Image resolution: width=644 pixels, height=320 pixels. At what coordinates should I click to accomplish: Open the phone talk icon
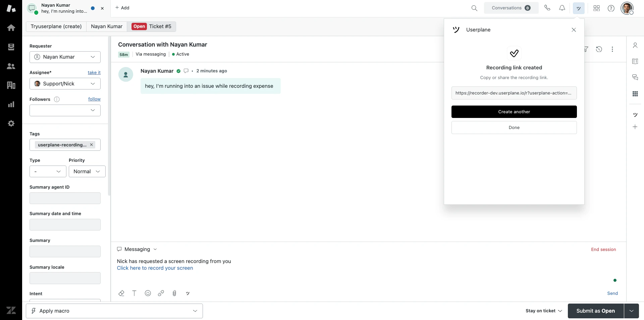[x=547, y=8]
